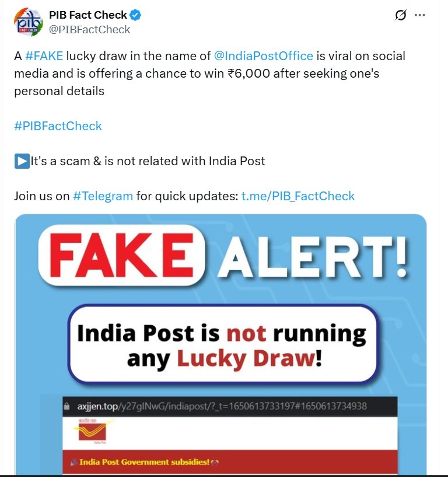
Task: Click the "It's a scam" sentence text
Action: click(148, 161)
